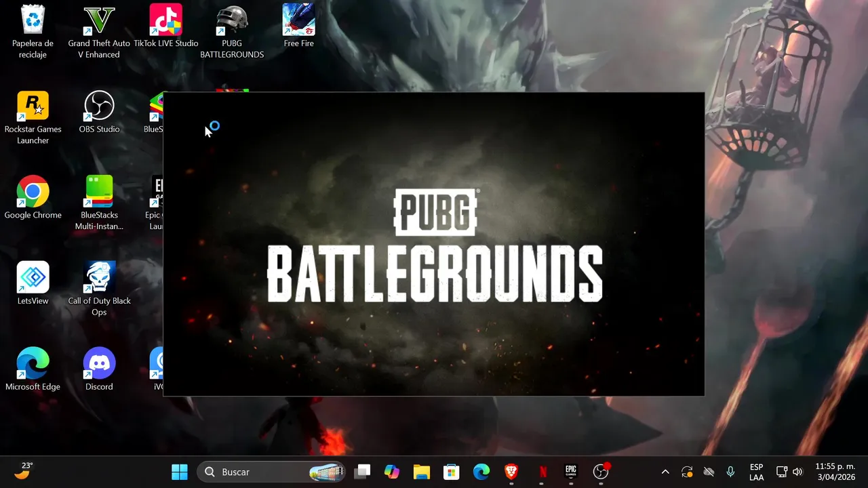
Task: Click the sync update tray icon
Action: [687, 472]
